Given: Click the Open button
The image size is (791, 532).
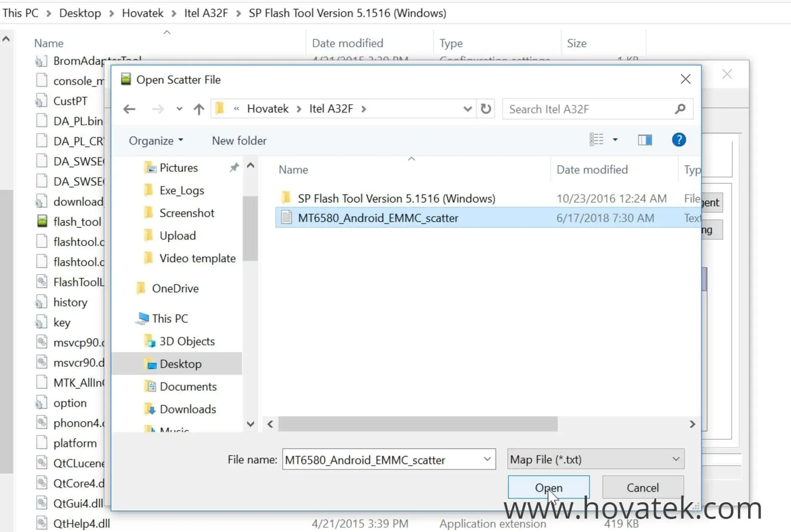Looking at the screenshot, I should coord(548,487).
